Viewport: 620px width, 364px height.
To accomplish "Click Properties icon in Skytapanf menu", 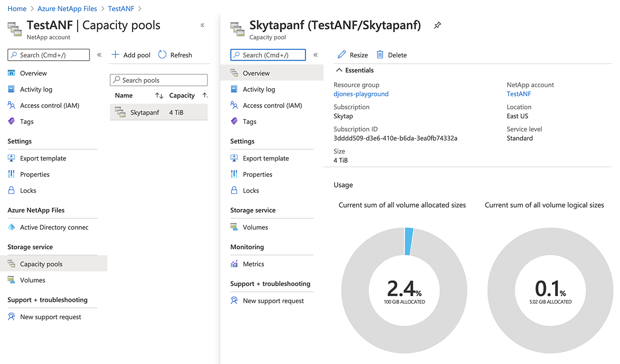I will coord(234,174).
